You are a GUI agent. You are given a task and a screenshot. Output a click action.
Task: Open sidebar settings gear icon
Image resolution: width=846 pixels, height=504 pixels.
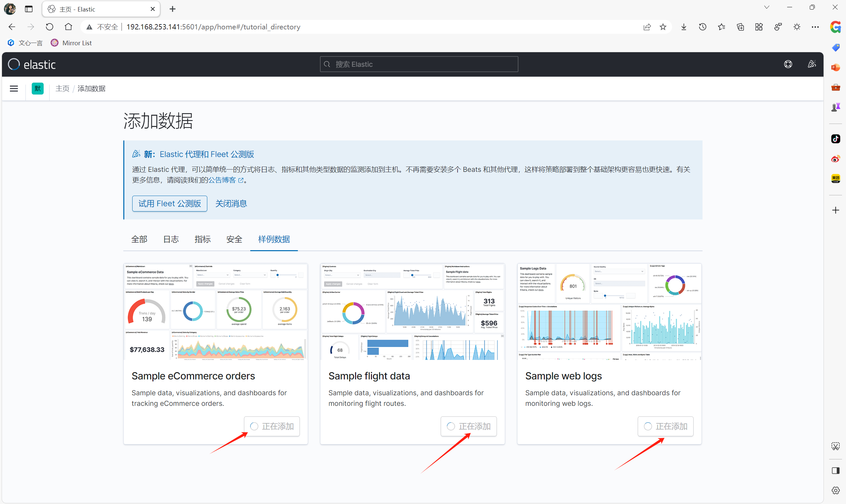tap(835, 490)
